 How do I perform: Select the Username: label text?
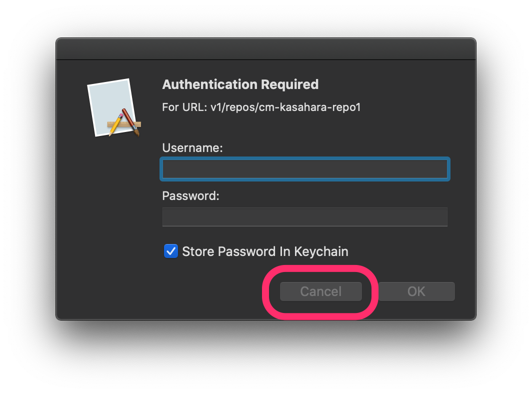[192, 147]
